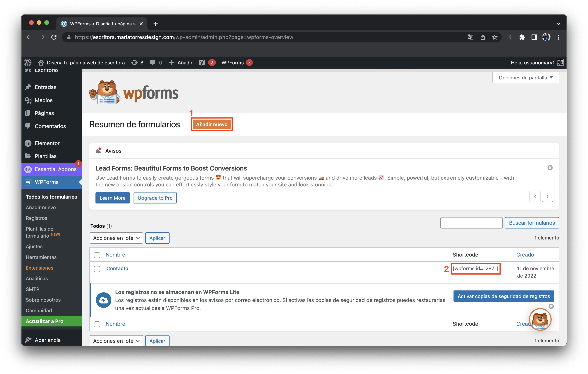Expand the top Acciones en lote dropdown
Screen dimensions: 588x374
[116, 238]
